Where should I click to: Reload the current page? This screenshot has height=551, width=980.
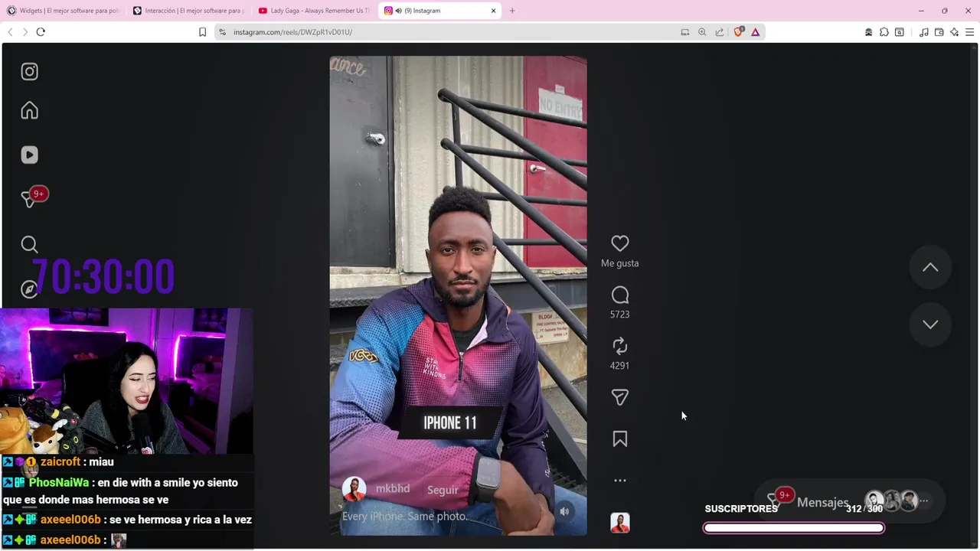(41, 32)
